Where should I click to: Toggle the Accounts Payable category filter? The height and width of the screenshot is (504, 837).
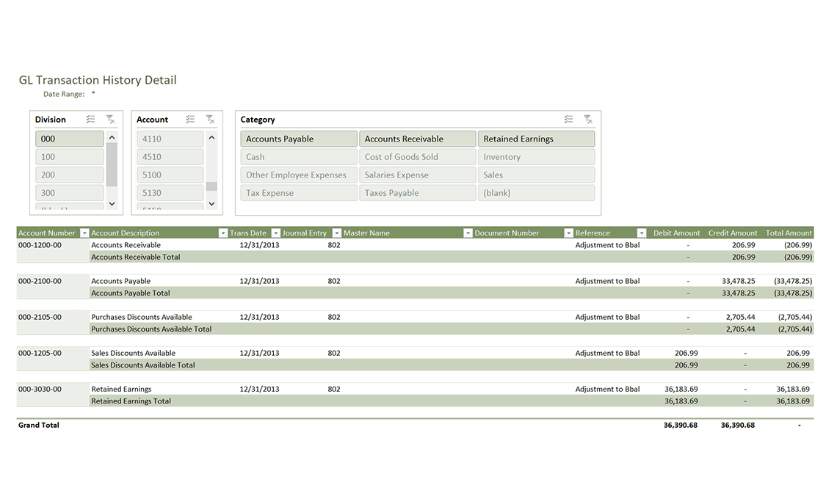click(x=298, y=138)
